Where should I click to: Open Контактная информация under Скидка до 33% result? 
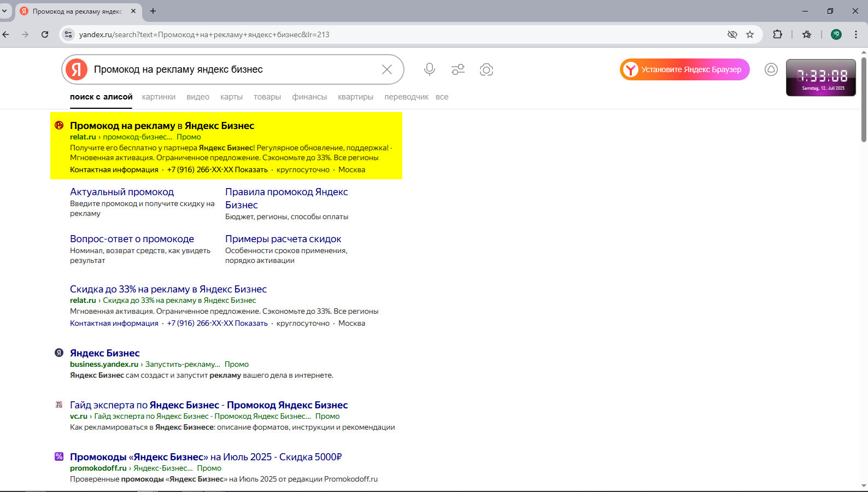[114, 323]
